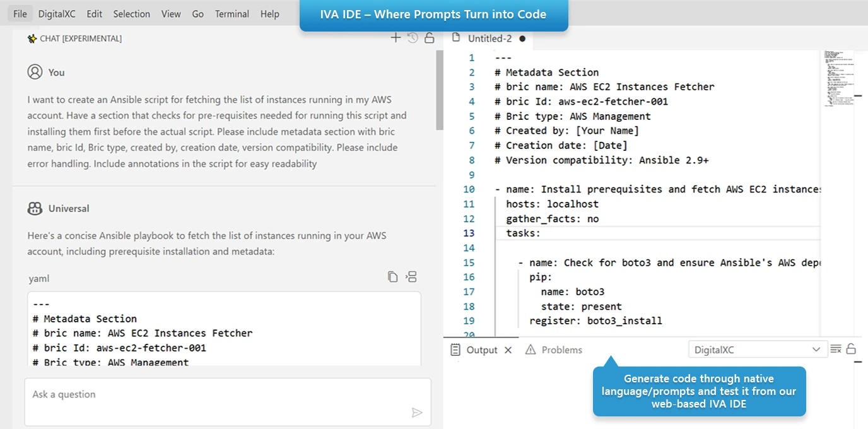
Task: Open the Selection menu
Action: 132,14
